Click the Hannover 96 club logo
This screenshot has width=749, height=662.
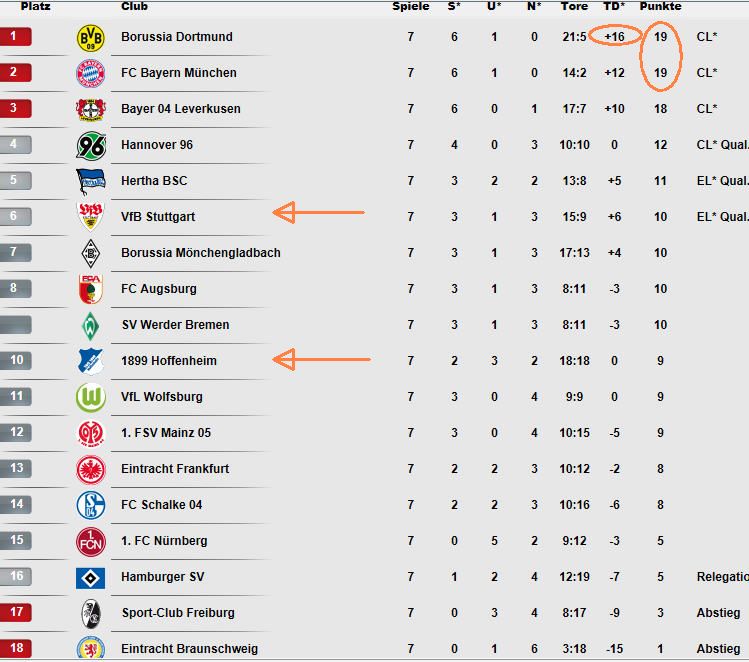[91, 145]
